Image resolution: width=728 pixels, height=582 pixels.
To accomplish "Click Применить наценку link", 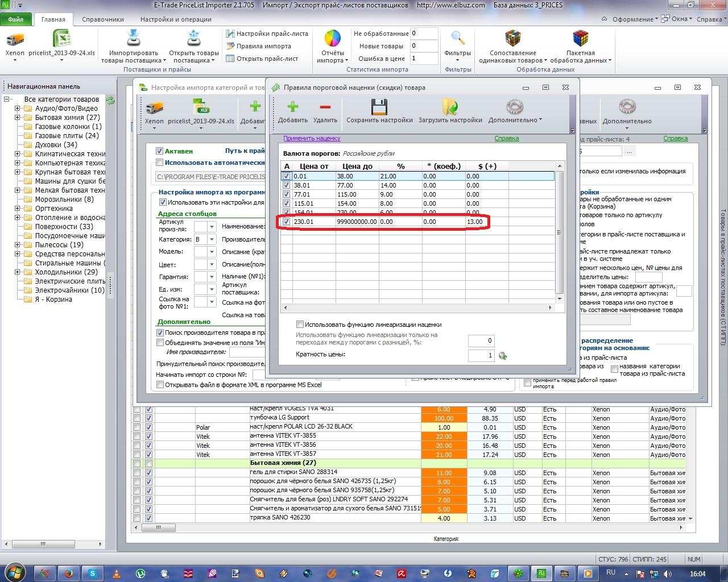I will 312,138.
